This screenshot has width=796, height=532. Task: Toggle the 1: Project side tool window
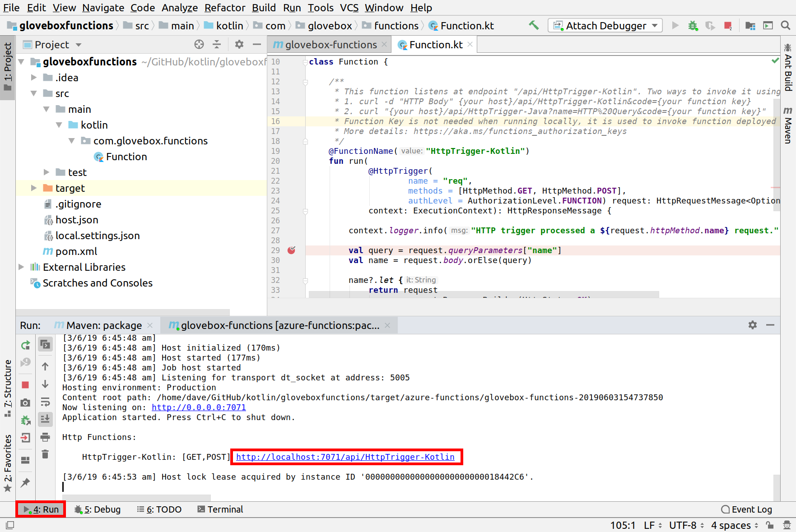pyautogui.click(x=8, y=67)
